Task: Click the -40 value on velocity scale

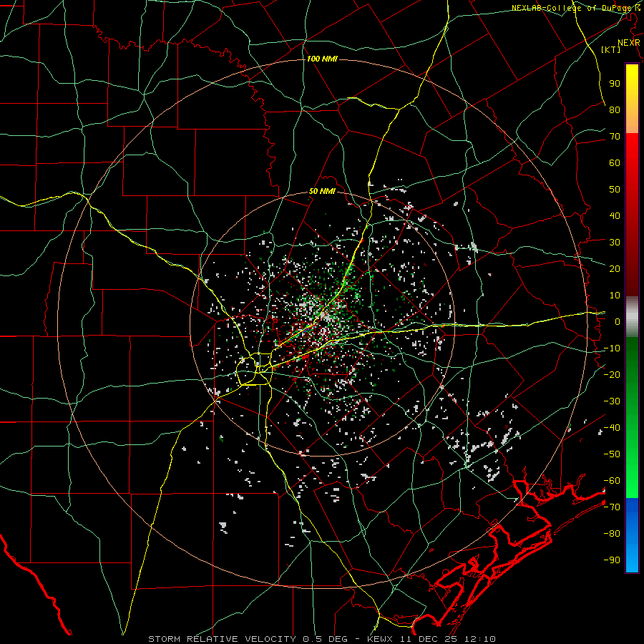Action: [612, 428]
